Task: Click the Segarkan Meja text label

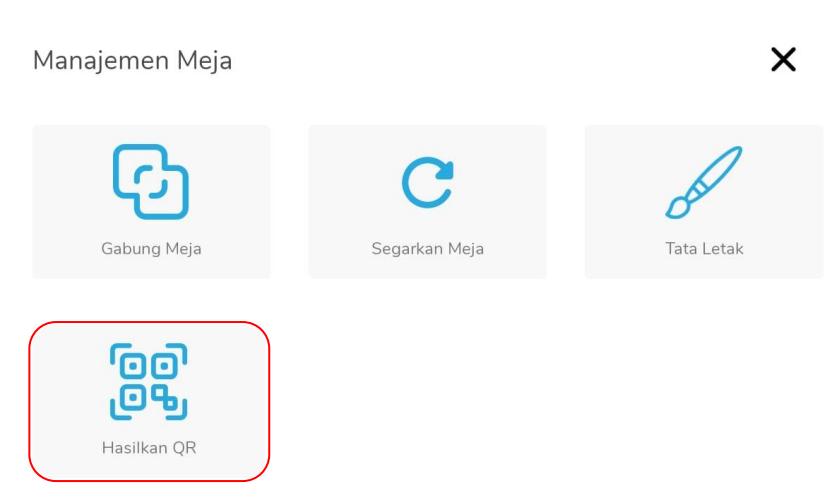Action: pyautogui.click(x=428, y=249)
